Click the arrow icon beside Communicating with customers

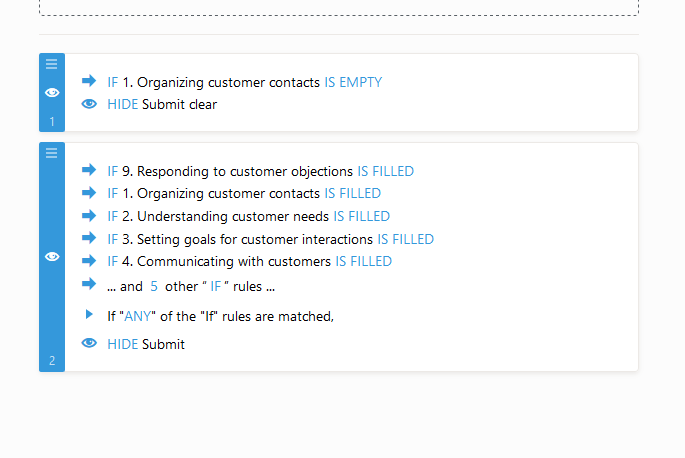(89, 261)
